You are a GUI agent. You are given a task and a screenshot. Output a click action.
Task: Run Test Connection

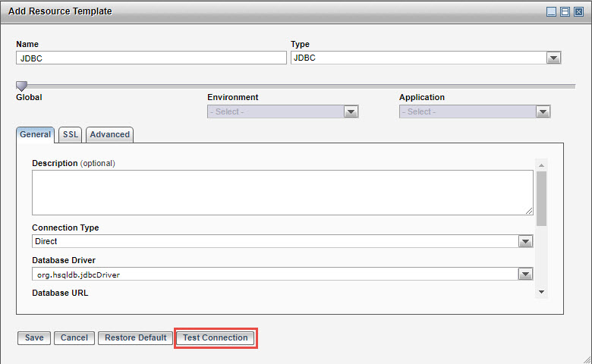click(215, 337)
